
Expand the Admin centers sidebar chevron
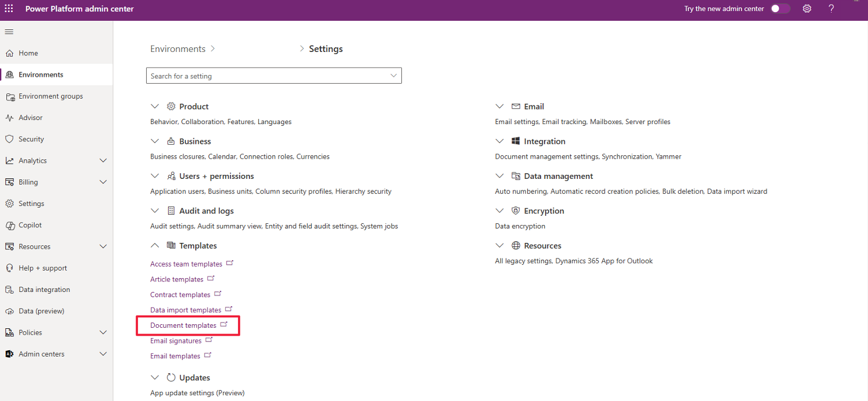(103, 354)
